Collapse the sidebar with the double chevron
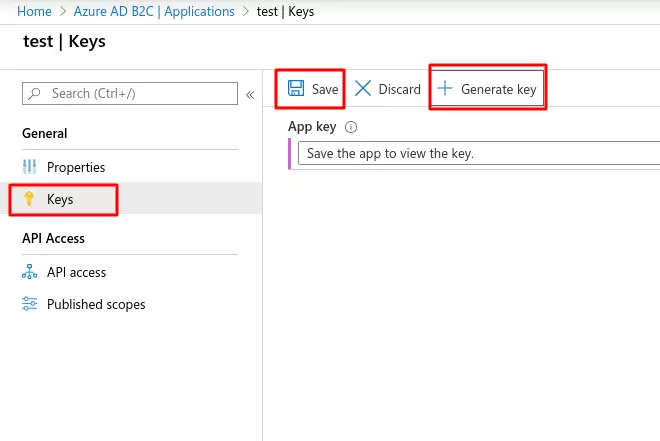The height and width of the screenshot is (441, 660). point(250,95)
